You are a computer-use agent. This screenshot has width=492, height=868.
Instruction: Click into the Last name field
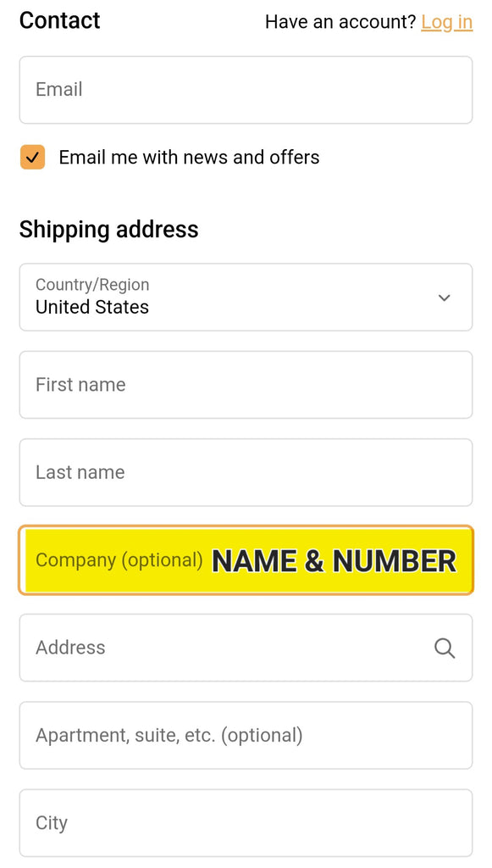(246, 472)
